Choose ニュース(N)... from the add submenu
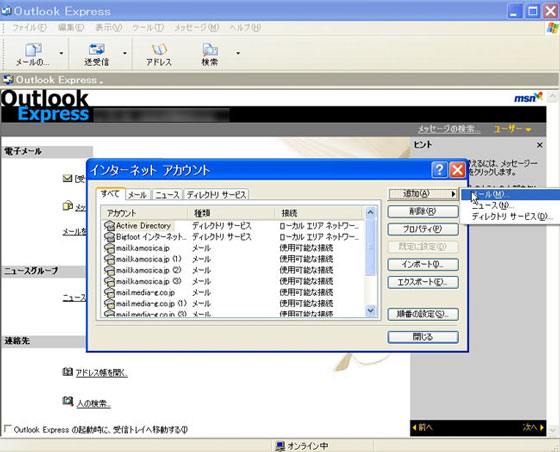The width and height of the screenshot is (560, 452). [x=510, y=206]
